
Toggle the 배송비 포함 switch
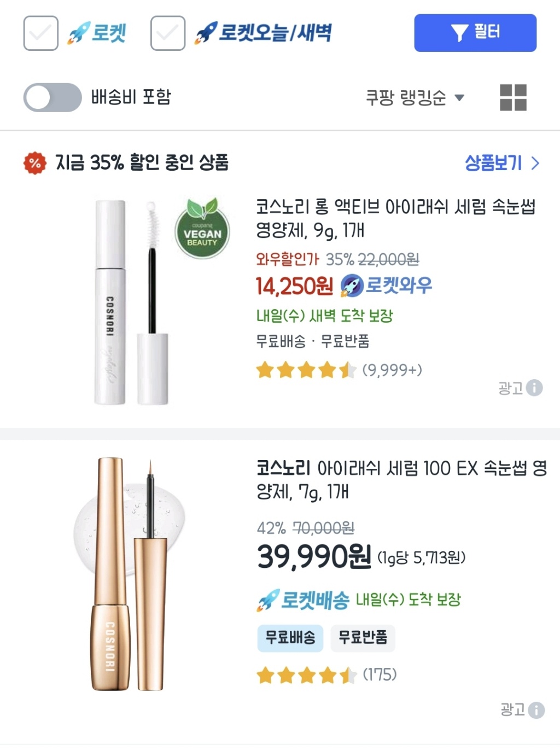(x=52, y=97)
